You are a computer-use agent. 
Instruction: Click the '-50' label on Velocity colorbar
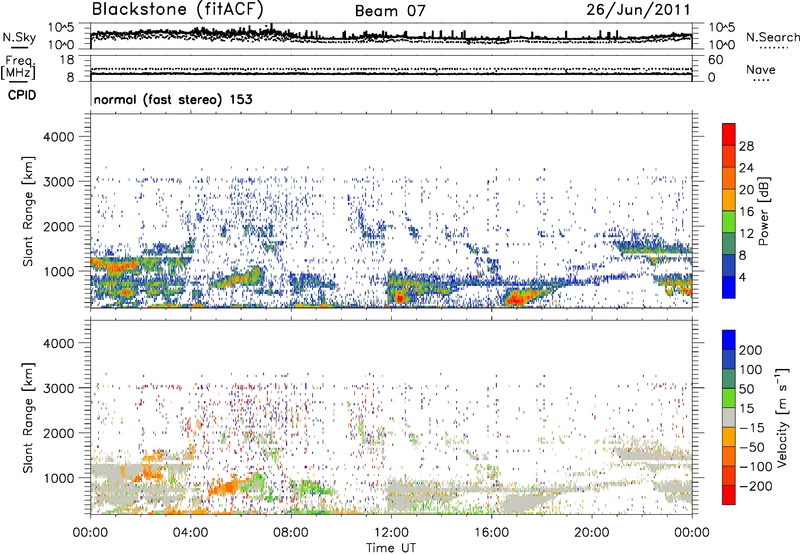tap(752, 447)
